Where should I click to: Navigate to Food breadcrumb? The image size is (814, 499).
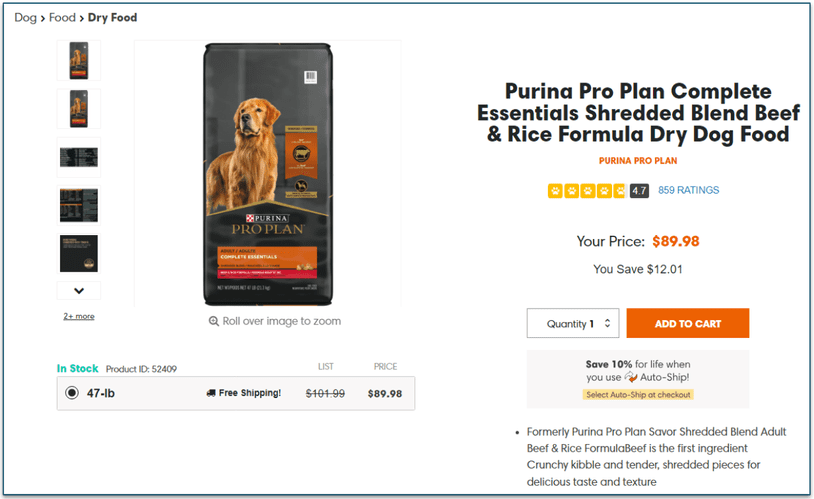pyautogui.click(x=62, y=17)
